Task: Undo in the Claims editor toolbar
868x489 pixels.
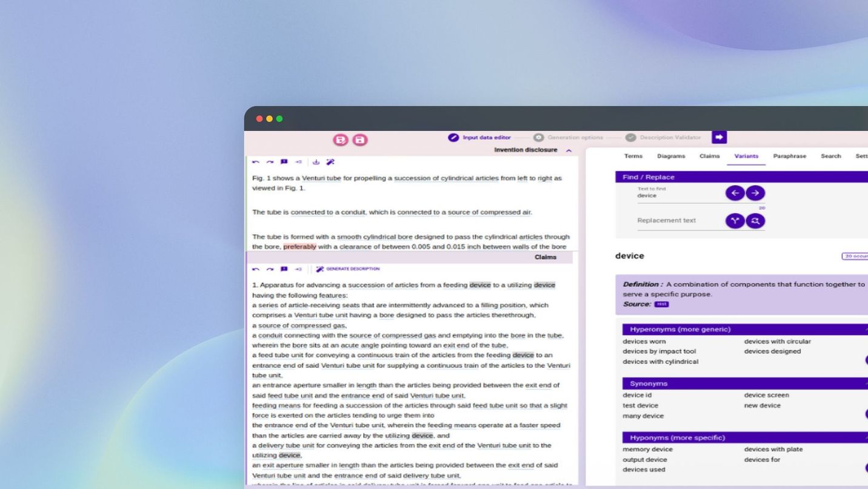Action: (256, 269)
